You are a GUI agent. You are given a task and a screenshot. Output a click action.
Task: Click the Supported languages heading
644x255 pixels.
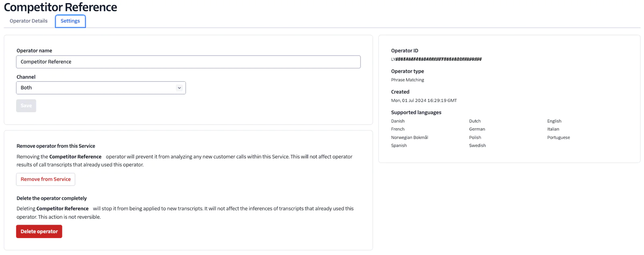(416, 113)
